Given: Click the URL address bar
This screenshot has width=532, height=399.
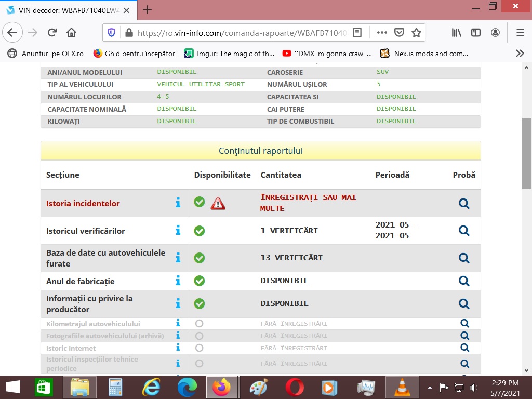Looking at the screenshot, I should click(242, 33).
